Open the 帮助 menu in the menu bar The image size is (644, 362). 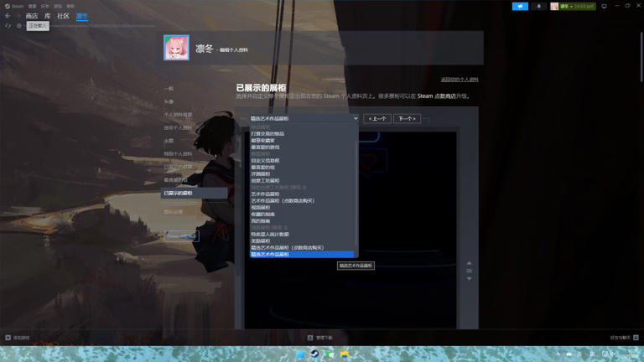point(70,6)
